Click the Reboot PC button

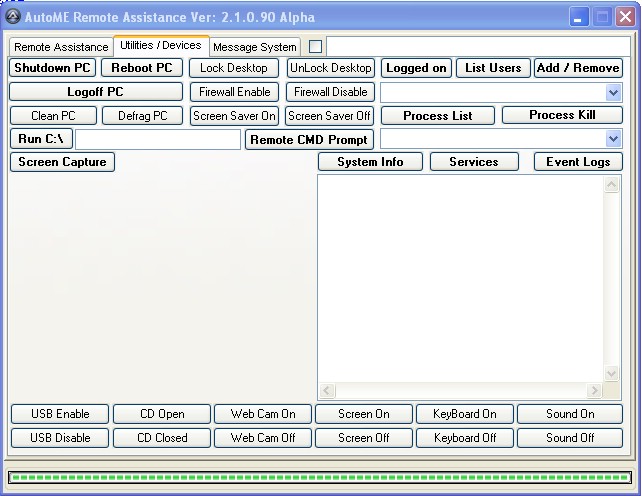[141, 68]
